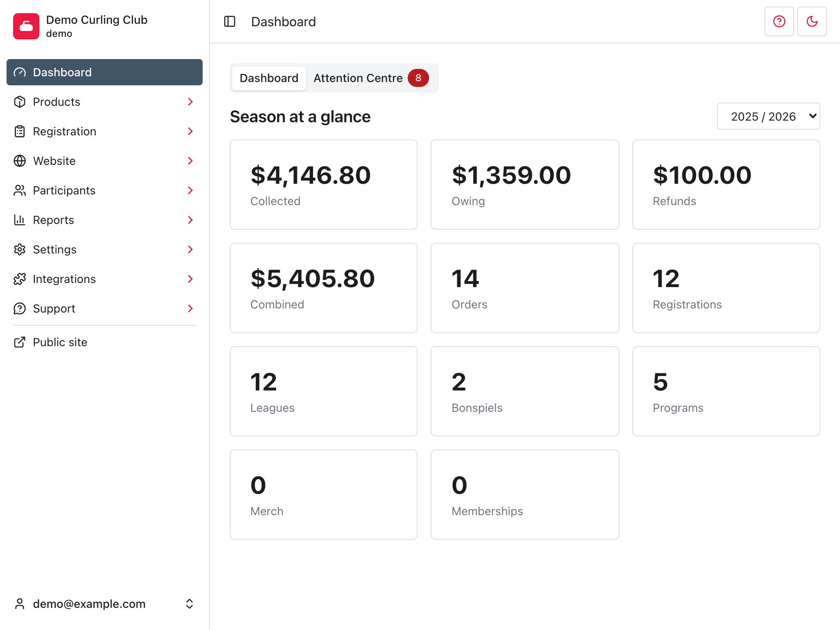Click the Reports bar chart icon

(20, 220)
